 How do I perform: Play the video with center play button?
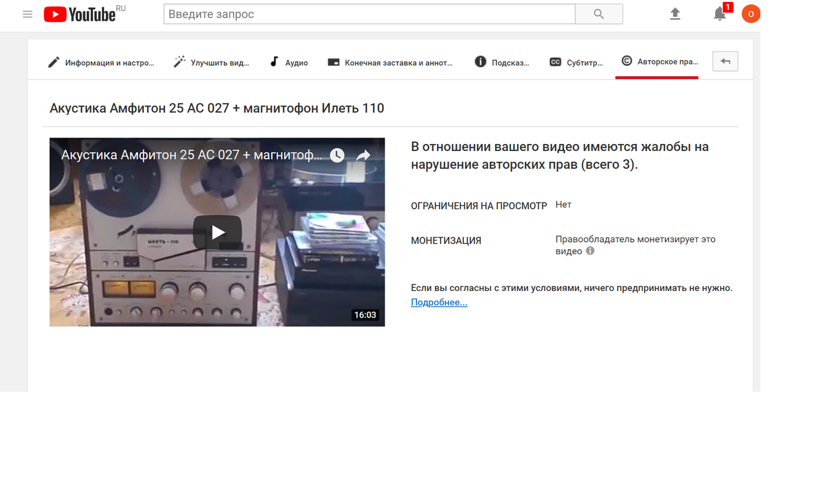(x=217, y=232)
